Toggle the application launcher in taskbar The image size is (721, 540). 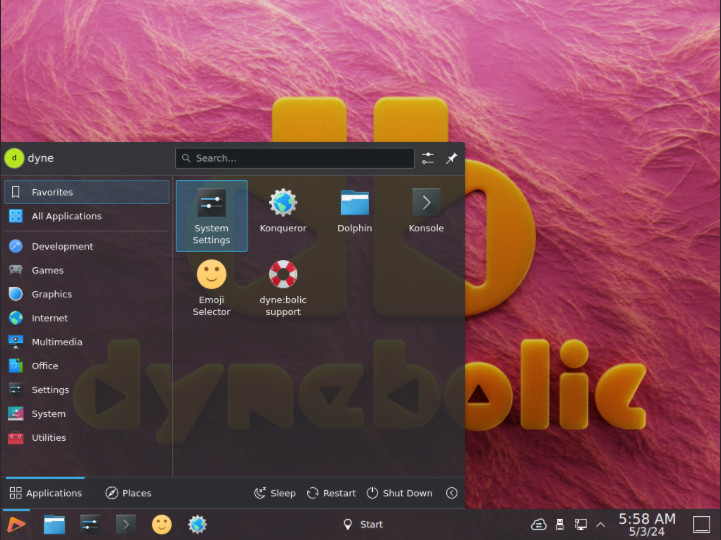(16, 524)
